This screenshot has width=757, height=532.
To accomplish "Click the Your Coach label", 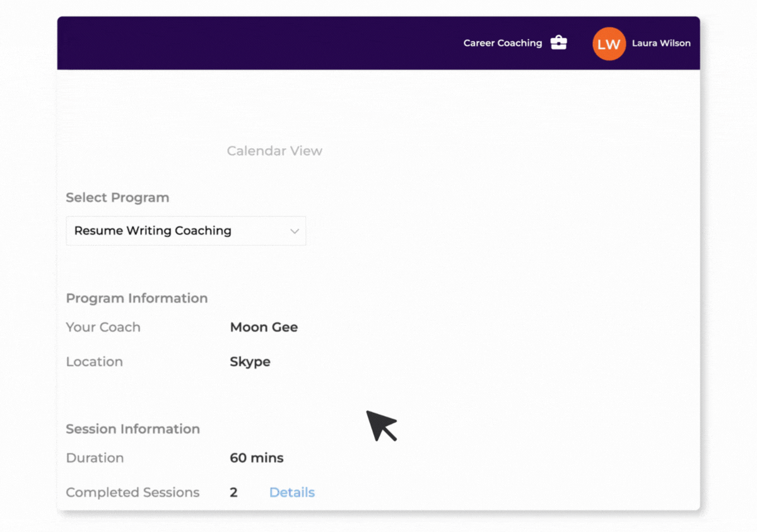I will pyautogui.click(x=103, y=327).
